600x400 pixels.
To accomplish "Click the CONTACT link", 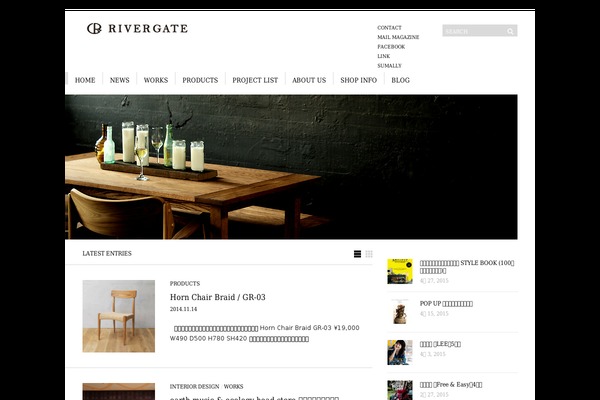I will pos(389,28).
